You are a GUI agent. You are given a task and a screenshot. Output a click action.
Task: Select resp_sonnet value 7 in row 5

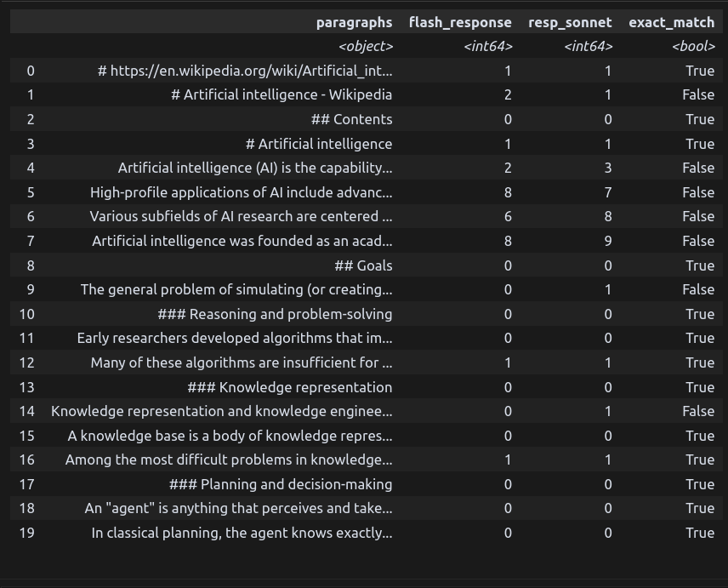pos(608,192)
